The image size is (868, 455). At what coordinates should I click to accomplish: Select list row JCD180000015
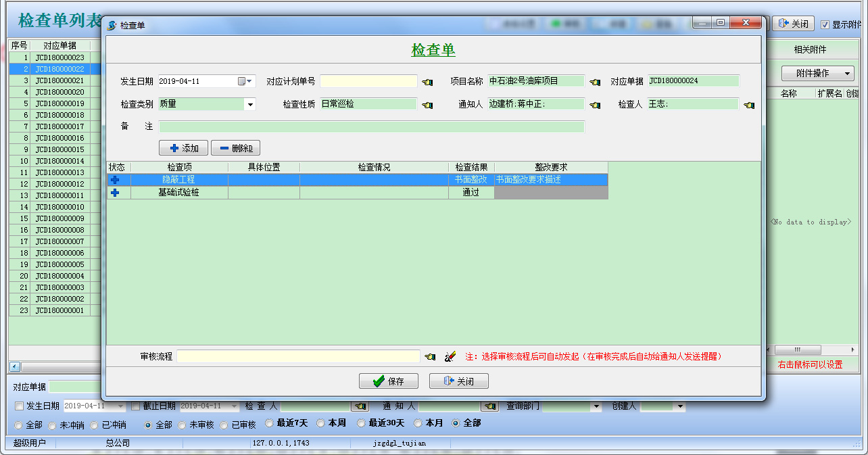pos(55,149)
